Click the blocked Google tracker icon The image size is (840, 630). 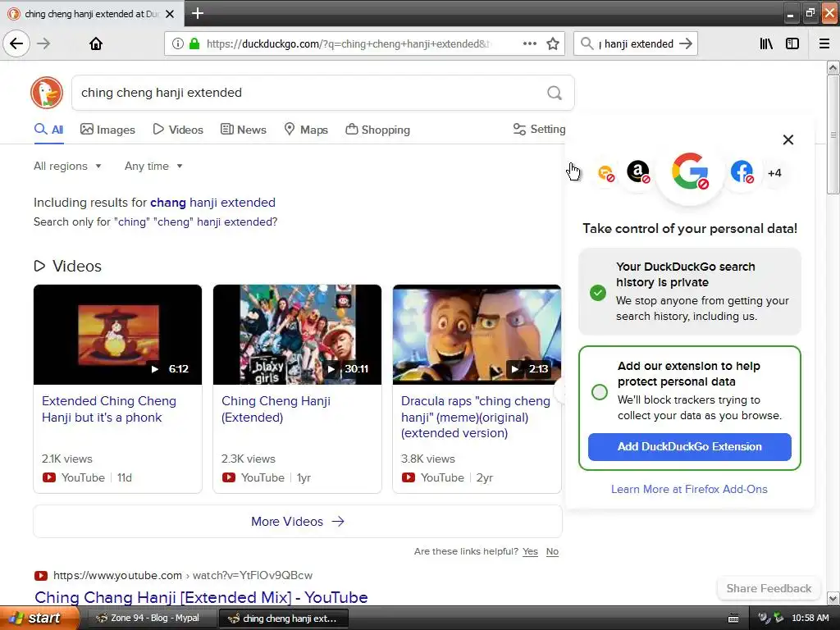click(690, 172)
